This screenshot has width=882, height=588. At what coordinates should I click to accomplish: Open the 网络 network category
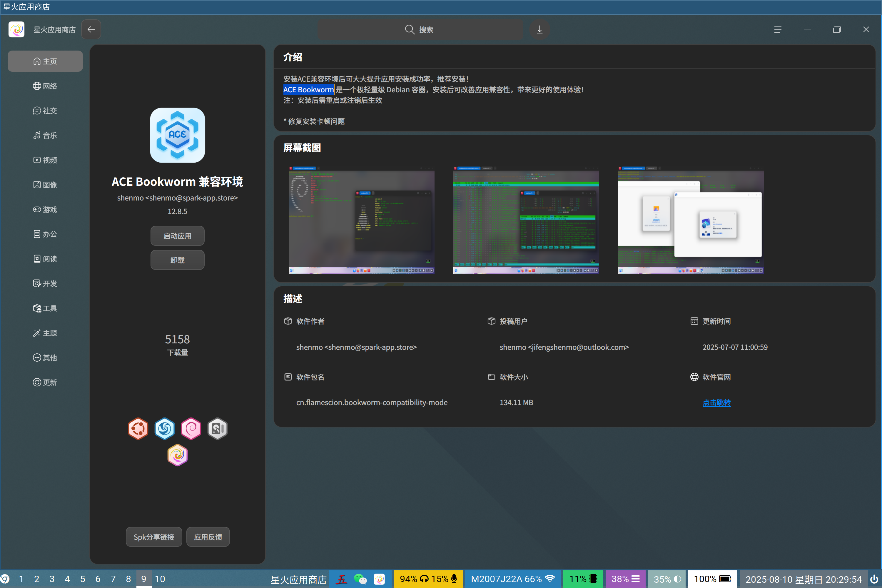point(45,86)
